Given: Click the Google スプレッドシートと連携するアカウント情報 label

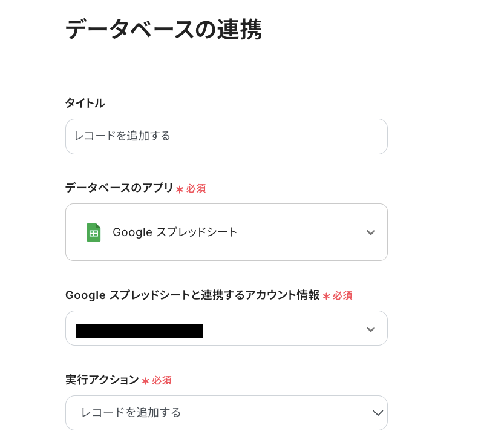Looking at the screenshot, I should [192, 295].
